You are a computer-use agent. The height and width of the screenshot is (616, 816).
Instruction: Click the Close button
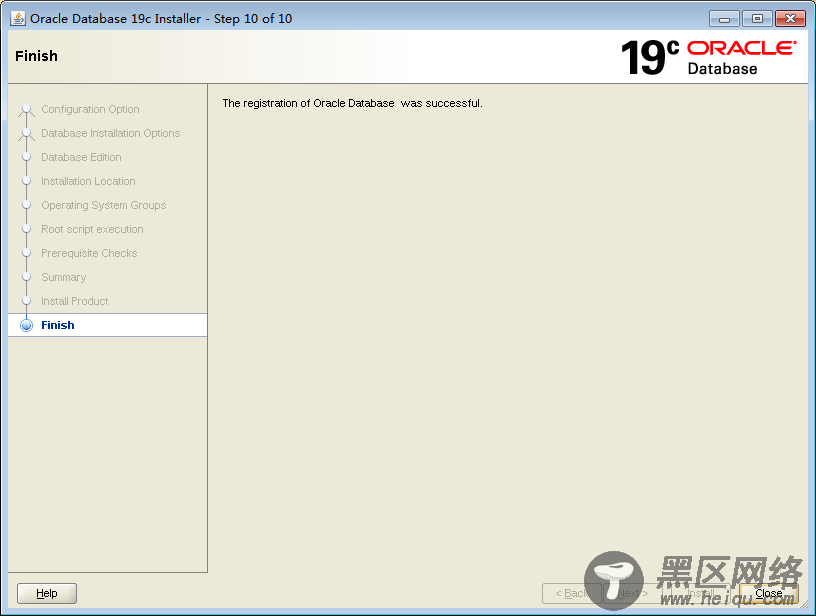(x=769, y=593)
